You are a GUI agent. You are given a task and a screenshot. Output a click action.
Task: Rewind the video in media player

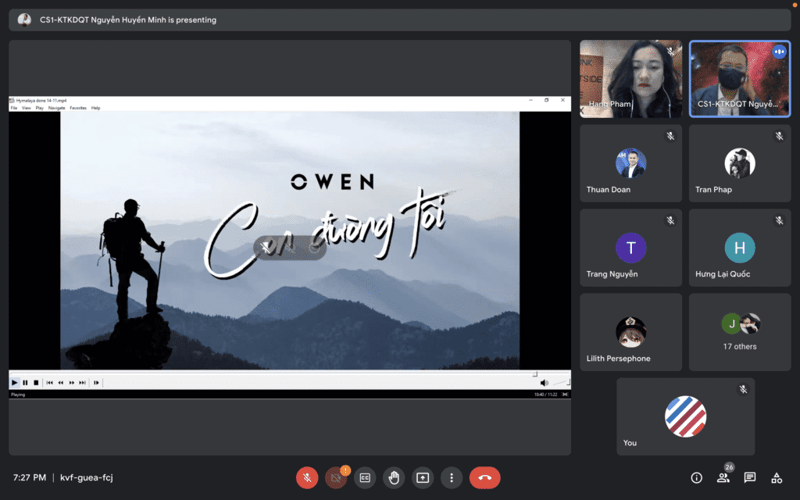coord(61,383)
